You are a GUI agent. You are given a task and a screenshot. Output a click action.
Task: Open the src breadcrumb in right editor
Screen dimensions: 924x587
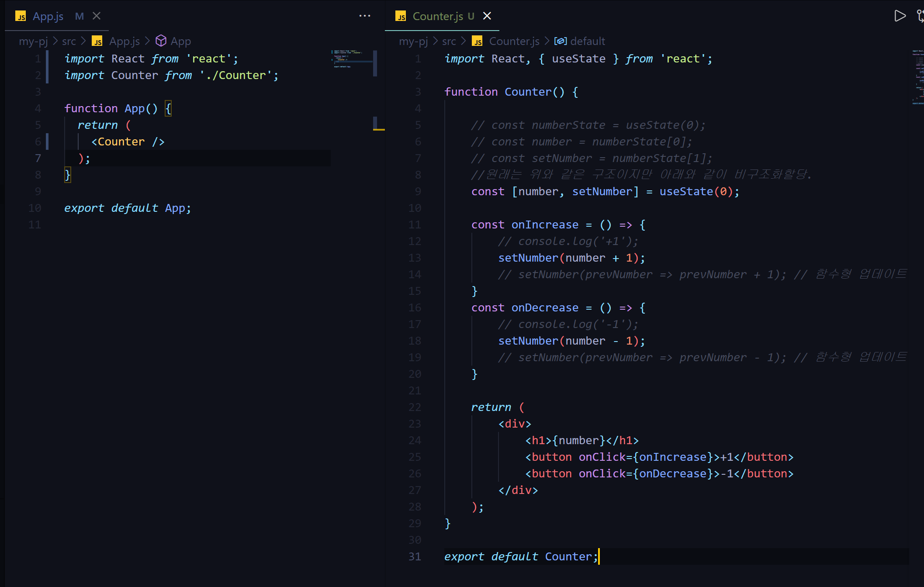coord(449,41)
